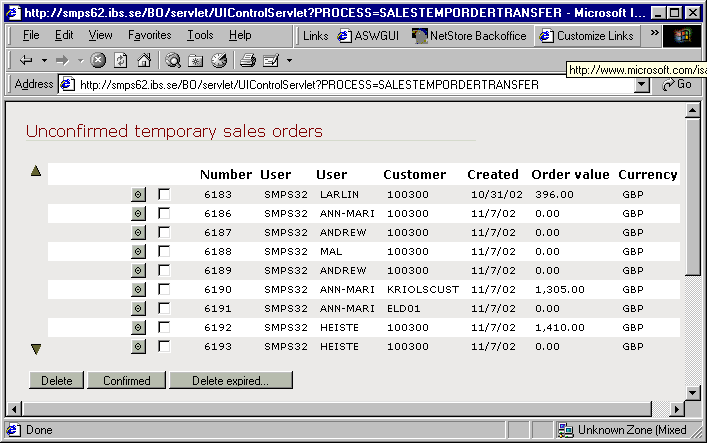This screenshot has height=443, width=707.
Task: Open details icon beside order 6190
Action: coord(139,289)
